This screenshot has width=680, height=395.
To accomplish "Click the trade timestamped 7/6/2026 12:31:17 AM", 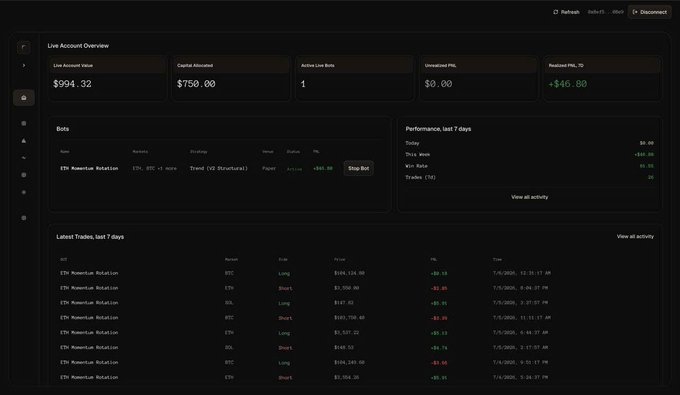I will pos(356,273).
